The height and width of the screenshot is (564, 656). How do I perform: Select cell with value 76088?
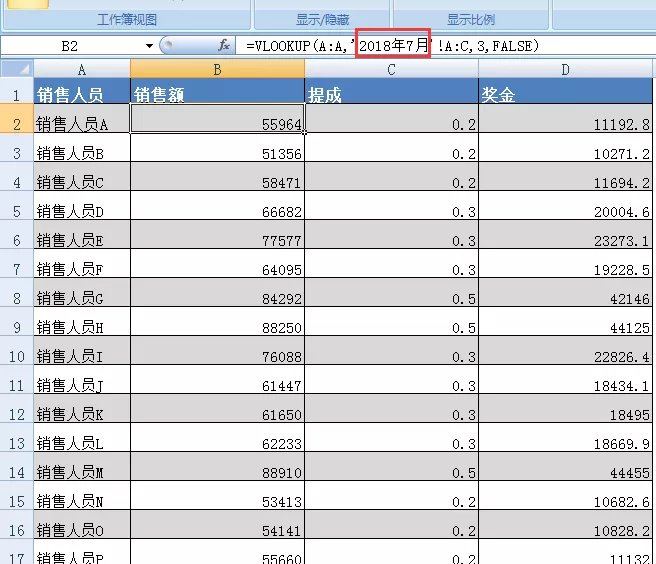[218, 351]
